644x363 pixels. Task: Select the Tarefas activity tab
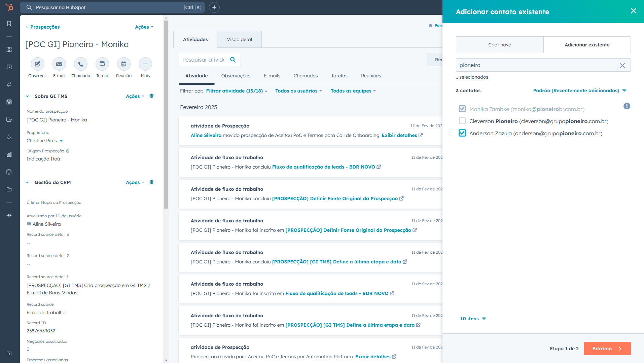(x=339, y=76)
